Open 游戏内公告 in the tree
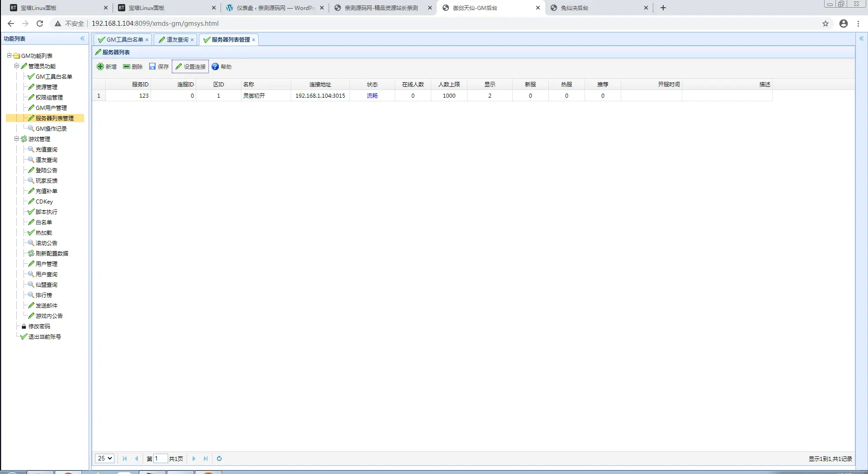The width and height of the screenshot is (868, 474). click(49, 316)
